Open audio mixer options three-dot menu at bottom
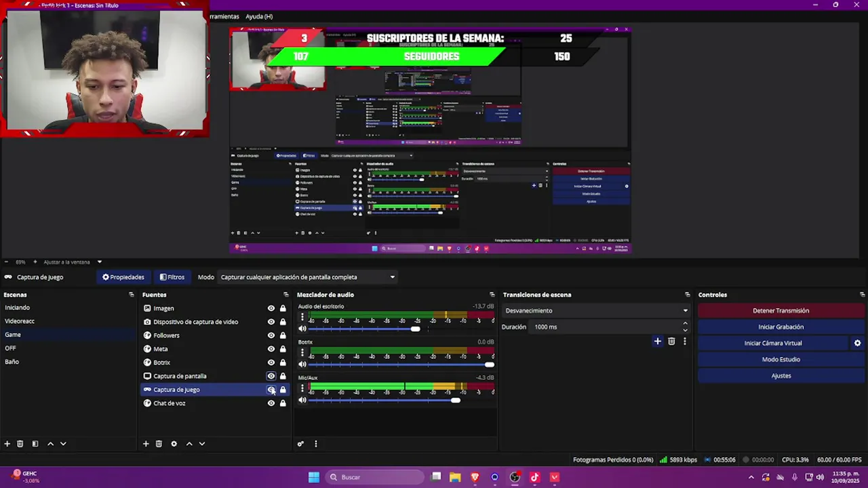 pos(315,444)
